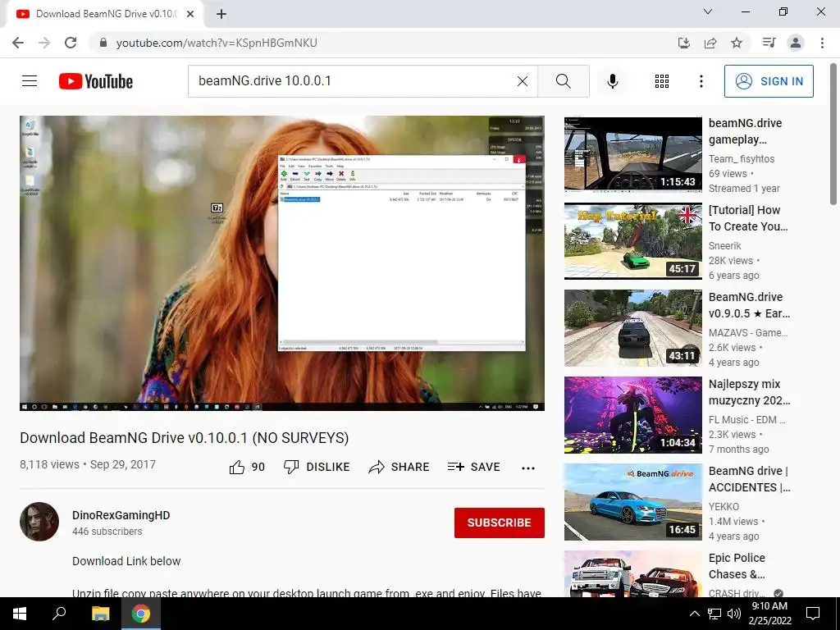Viewport: 840px width, 630px height.
Task: Open the taskbar clock and date
Action: pyautogui.click(x=769, y=614)
